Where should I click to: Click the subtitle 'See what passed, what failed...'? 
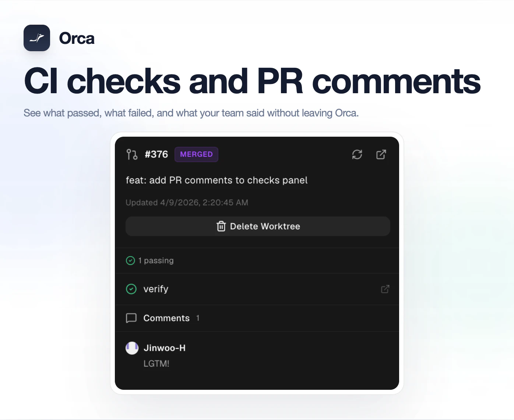pyautogui.click(x=191, y=113)
